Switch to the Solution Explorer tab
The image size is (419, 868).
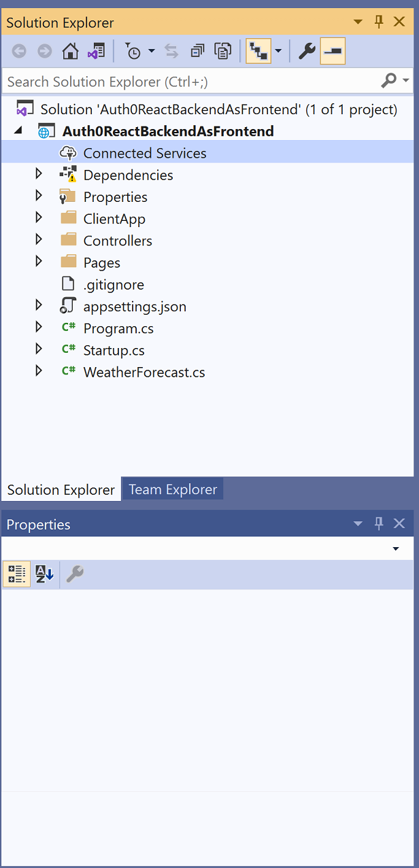click(61, 489)
